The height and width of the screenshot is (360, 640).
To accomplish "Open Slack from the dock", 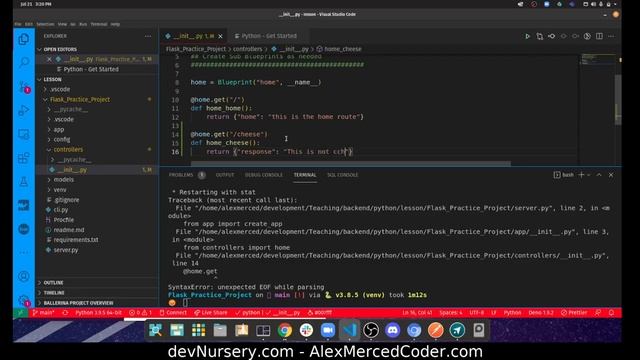I will (x=306, y=330).
